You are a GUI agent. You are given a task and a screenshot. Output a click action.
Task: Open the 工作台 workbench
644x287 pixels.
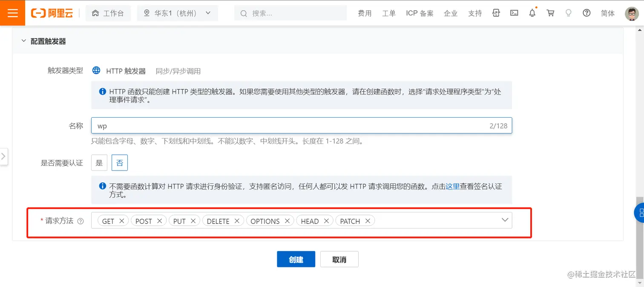108,13
